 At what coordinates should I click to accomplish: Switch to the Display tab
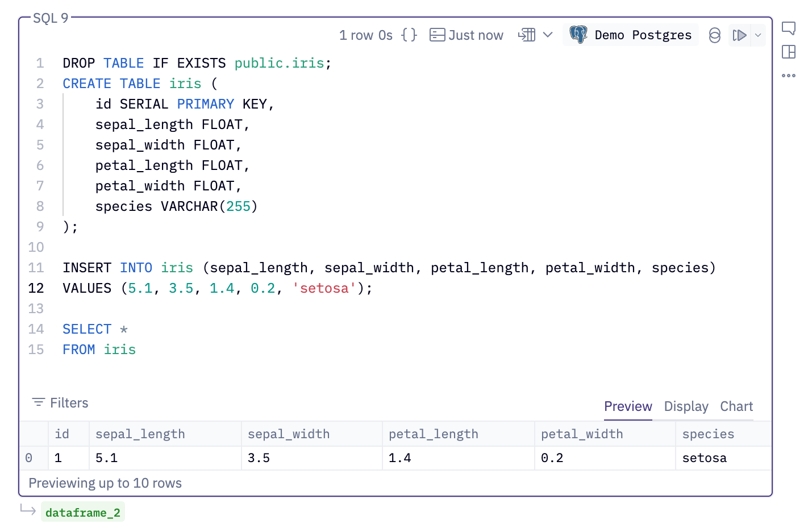[686, 406]
